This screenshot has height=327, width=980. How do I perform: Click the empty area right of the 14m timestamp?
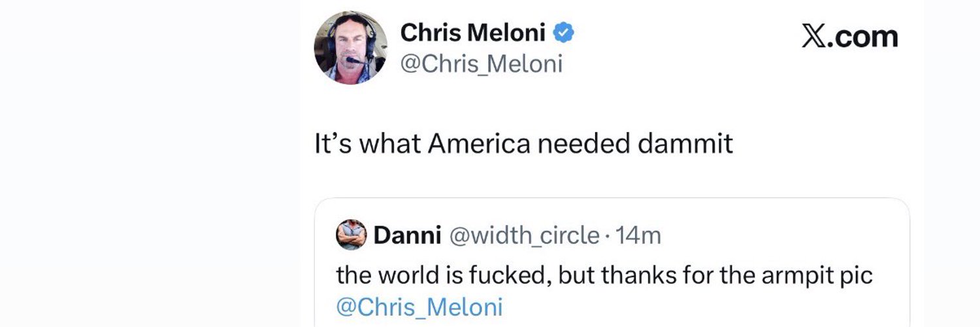784,235
